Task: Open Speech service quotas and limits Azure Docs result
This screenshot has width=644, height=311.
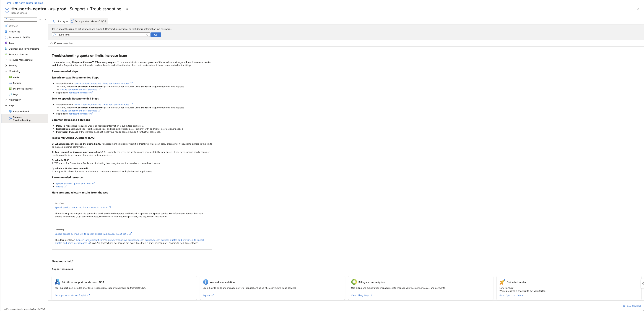Action: pyautogui.click(x=81, y=207)
